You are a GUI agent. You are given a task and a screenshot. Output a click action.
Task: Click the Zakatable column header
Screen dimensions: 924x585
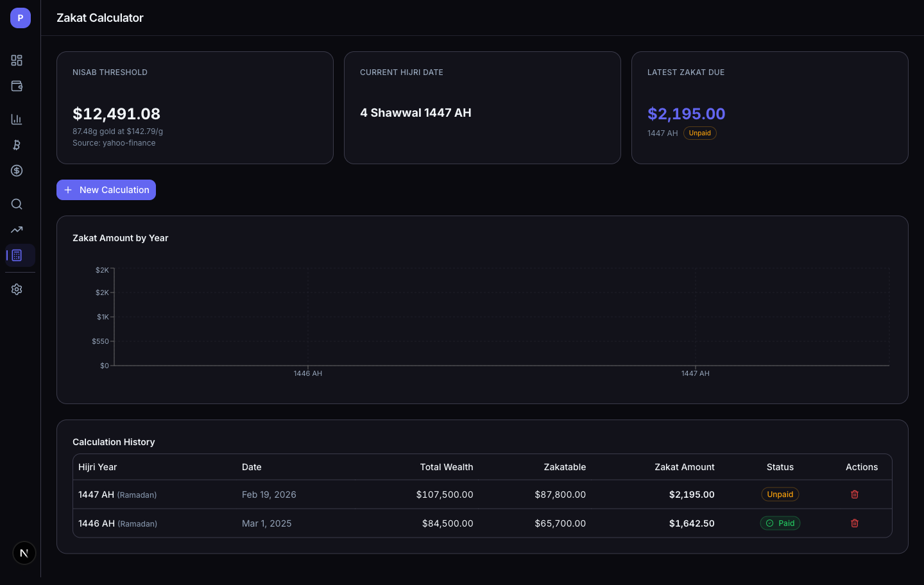[565, 467]
